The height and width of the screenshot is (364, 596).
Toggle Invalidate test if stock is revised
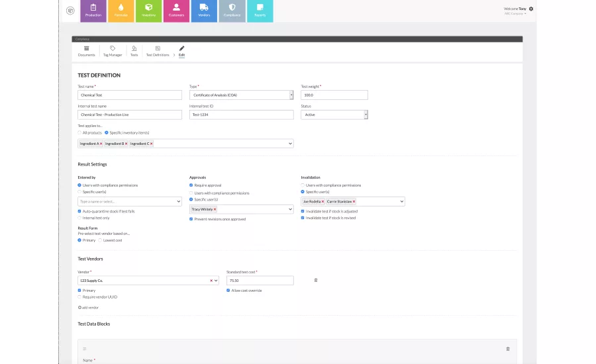coord(303,218)
